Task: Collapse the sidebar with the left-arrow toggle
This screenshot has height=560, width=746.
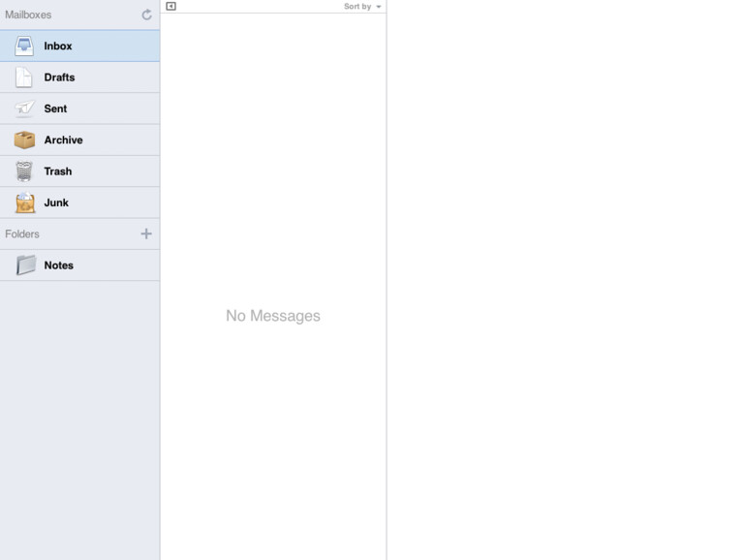Action: point(171,6)
